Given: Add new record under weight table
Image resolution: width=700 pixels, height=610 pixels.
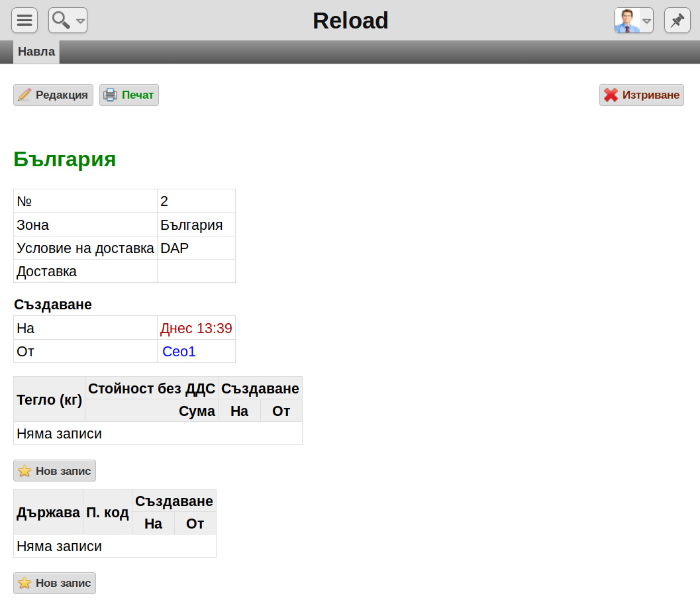Looking at the screenshot, I should point(54,471).
